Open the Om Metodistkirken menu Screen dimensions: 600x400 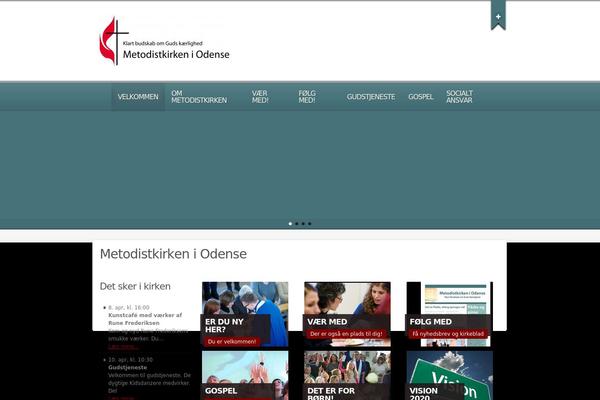click(199, 97)
